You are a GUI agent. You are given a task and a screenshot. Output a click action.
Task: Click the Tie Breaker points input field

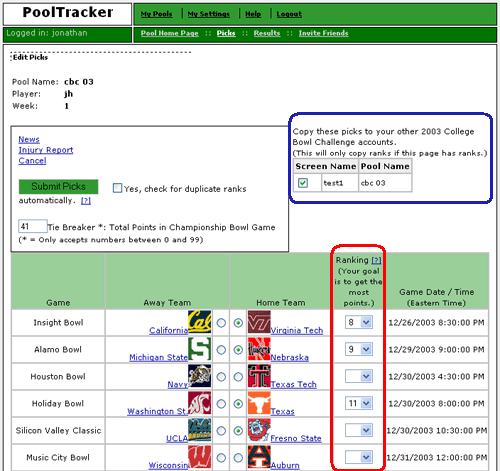(x=33, y=226)
